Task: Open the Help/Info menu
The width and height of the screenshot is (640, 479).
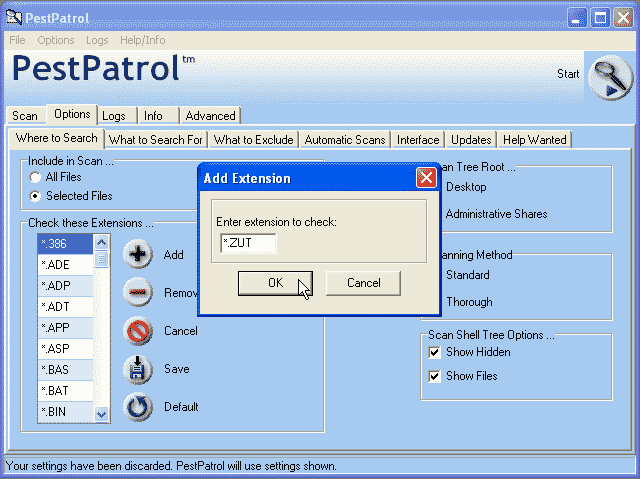Action: [142, 40]
